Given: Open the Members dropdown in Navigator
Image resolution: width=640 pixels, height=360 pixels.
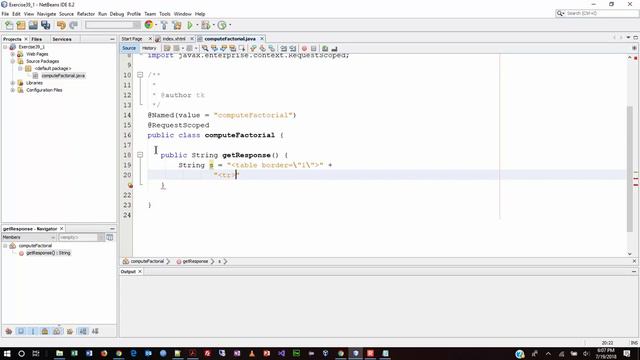Looking at the screenshot, I should (29, 237).
